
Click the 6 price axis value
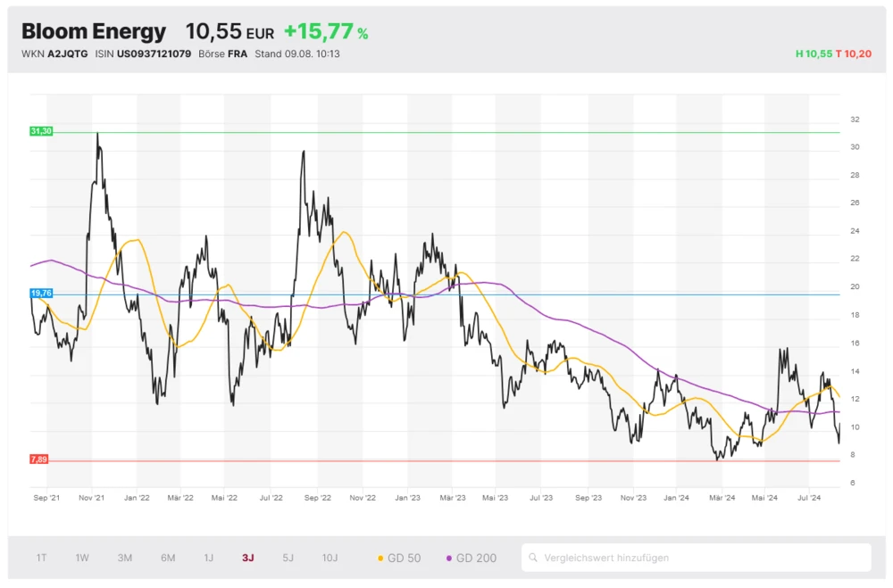pos(853,484)
